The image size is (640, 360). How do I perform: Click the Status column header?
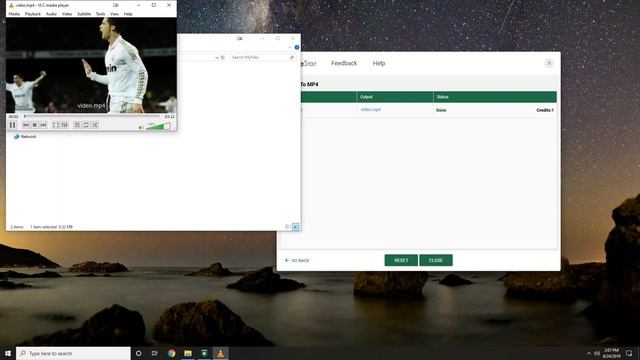click(x=495, y=97)
